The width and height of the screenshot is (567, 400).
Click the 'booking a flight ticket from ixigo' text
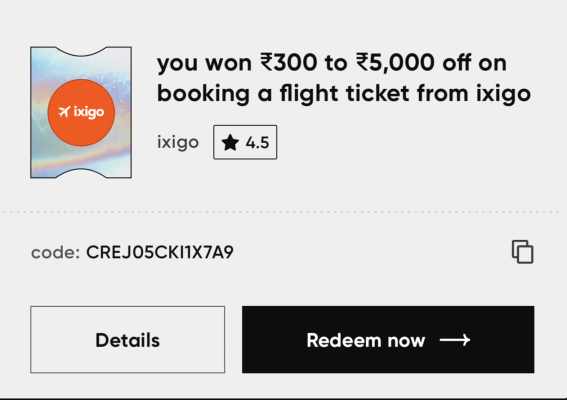(x=344, y=94)
